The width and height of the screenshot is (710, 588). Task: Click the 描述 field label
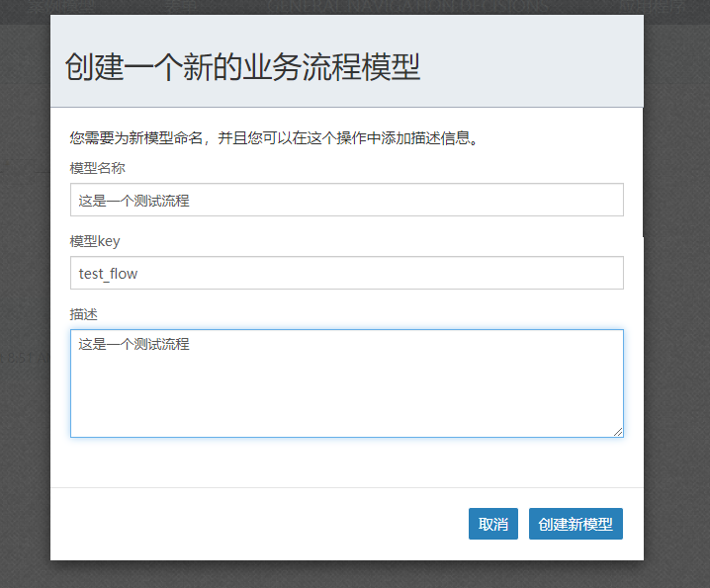tap(84, 314)
